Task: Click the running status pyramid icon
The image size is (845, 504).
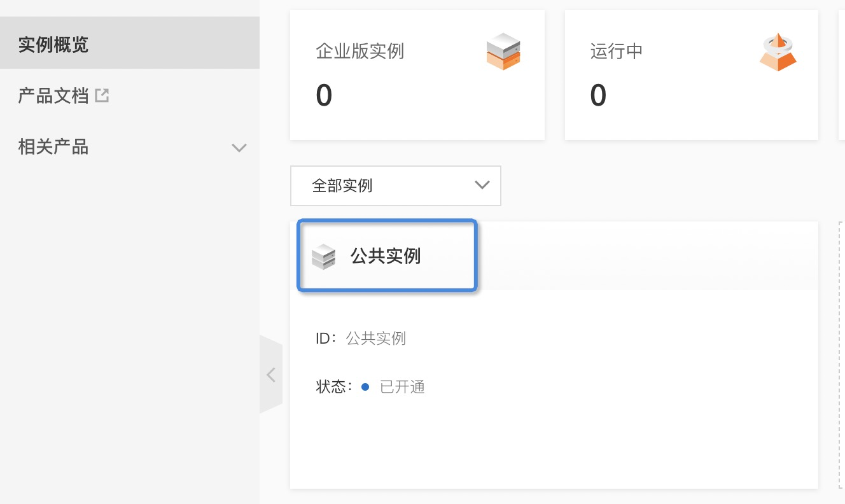Action: (778, 52)
